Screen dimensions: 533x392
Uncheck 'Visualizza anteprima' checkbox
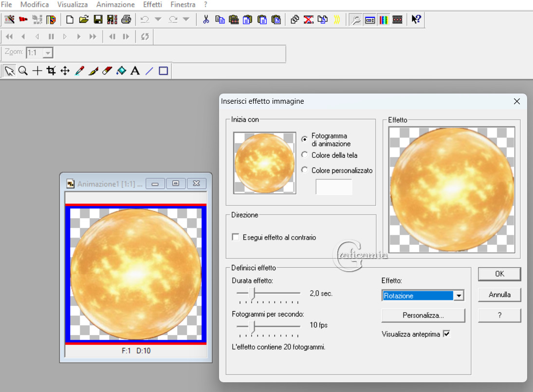click(447, 334)
